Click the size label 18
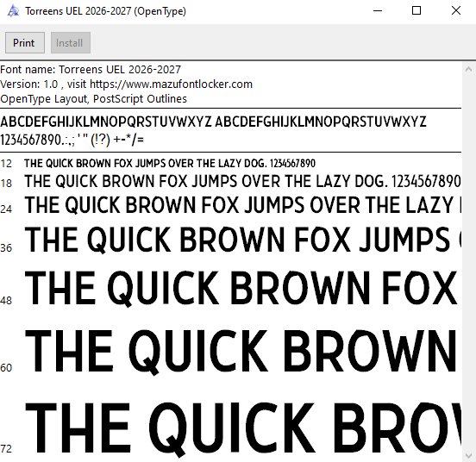Image resolution: width=476 pixels, height=462 pixels. (x=6, y=184)
